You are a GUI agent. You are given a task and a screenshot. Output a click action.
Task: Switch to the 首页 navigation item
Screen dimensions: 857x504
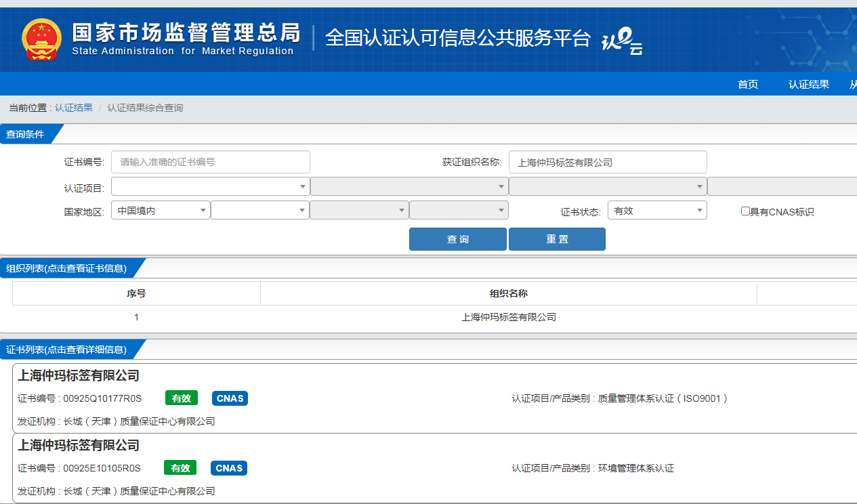click(x=747, y=84)
